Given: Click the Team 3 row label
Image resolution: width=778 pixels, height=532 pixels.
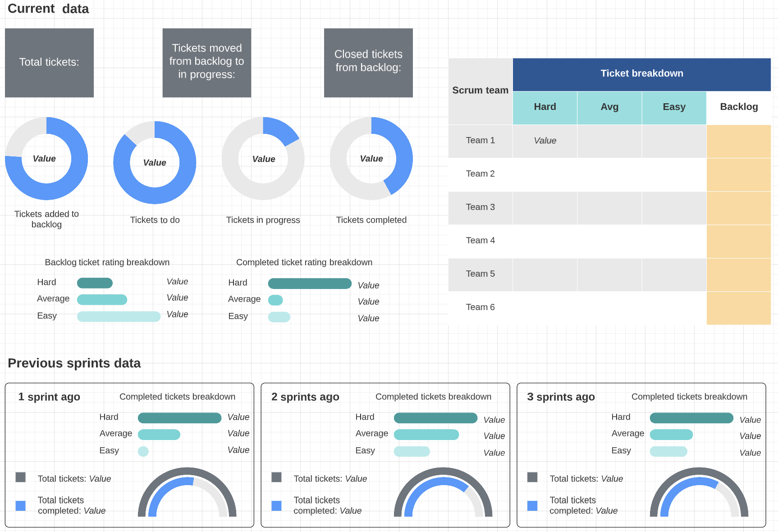Looking at the screenshot, I should pos(481,207).
